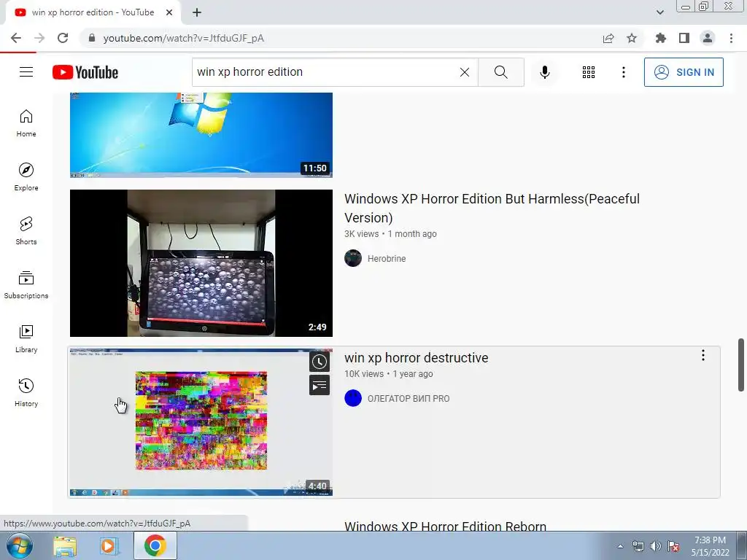The height and width of the screenshot is (560, 747).
Task: Open Home in the sidebar
Action: (26, 122)
